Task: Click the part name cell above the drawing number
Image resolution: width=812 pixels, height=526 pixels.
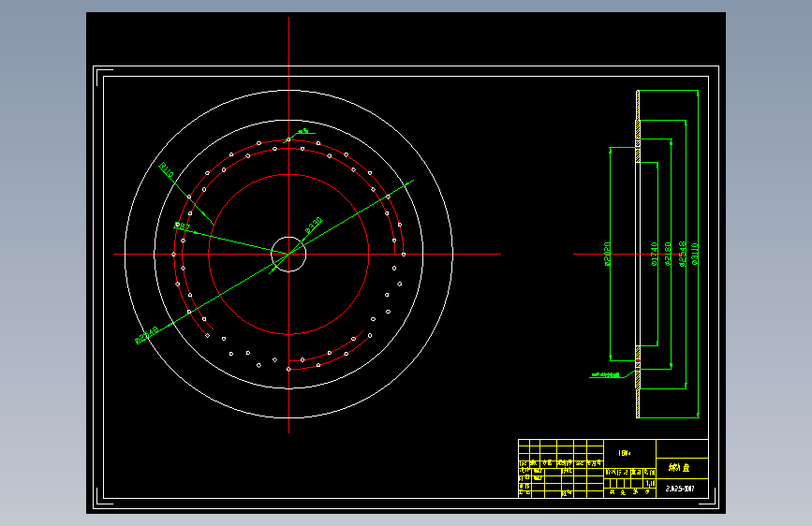Action: (x=682, y=468)
